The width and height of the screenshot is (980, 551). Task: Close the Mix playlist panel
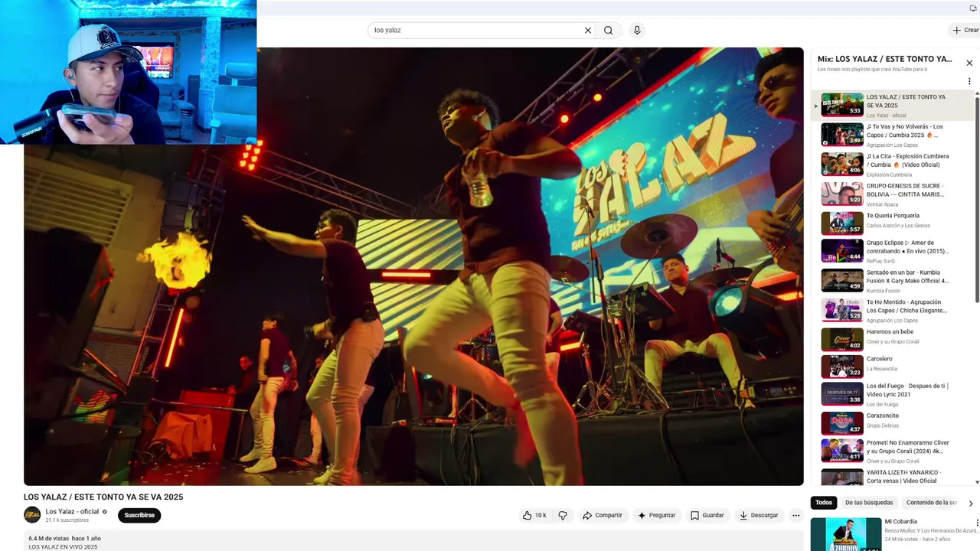(969, 63)
